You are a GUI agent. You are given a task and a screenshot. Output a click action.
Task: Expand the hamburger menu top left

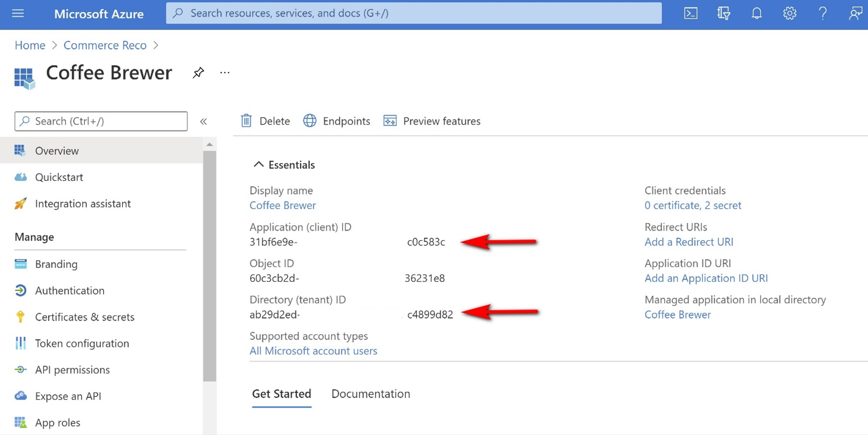click(18, 13)
